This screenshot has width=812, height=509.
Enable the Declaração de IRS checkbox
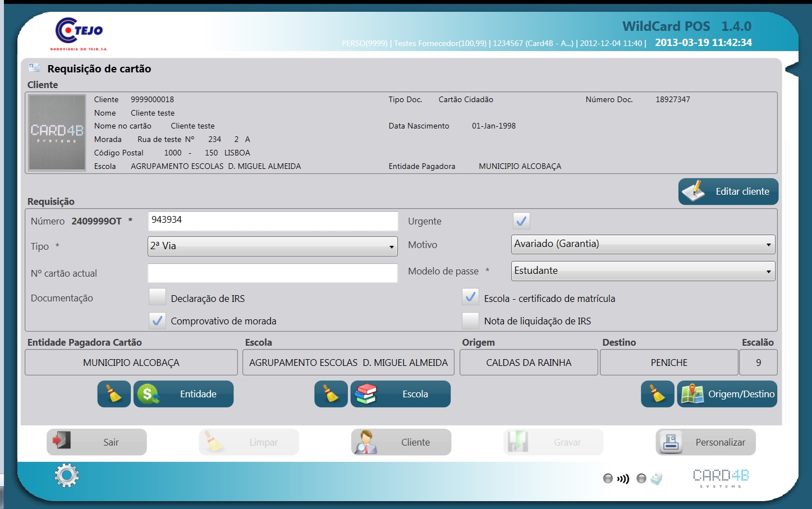[158, 297]
